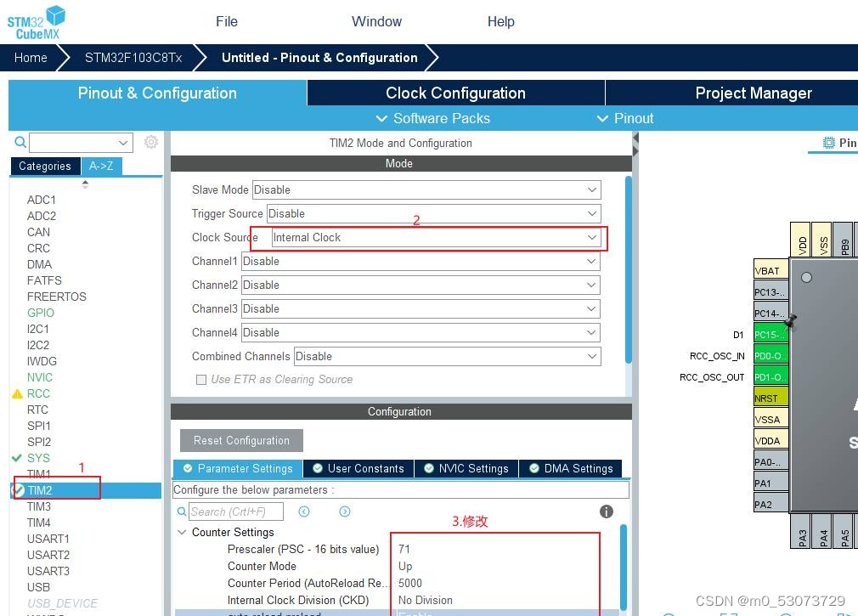The height and width of the screenshot is (616, 858).
Task: Click the previous search result arrow icon
Action: [x=304, y=511]
